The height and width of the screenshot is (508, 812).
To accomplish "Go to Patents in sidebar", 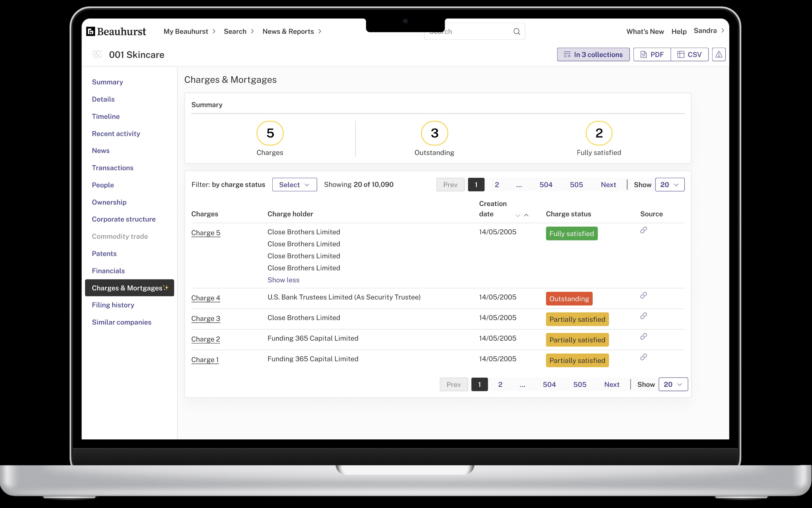I will point(104,253).
